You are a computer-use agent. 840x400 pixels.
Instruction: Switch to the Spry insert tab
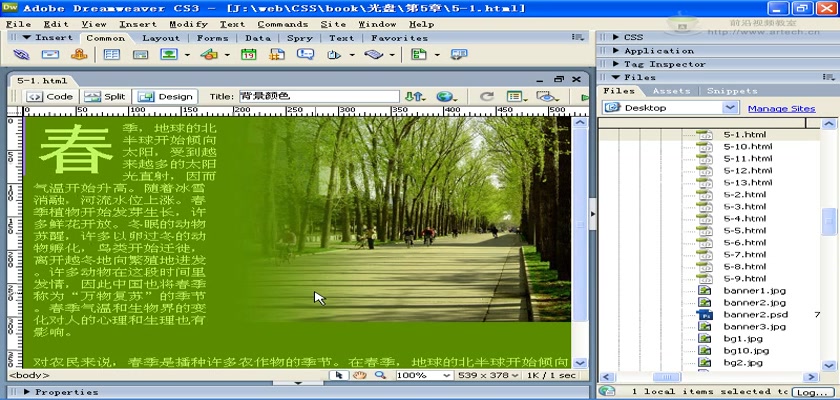299,38
